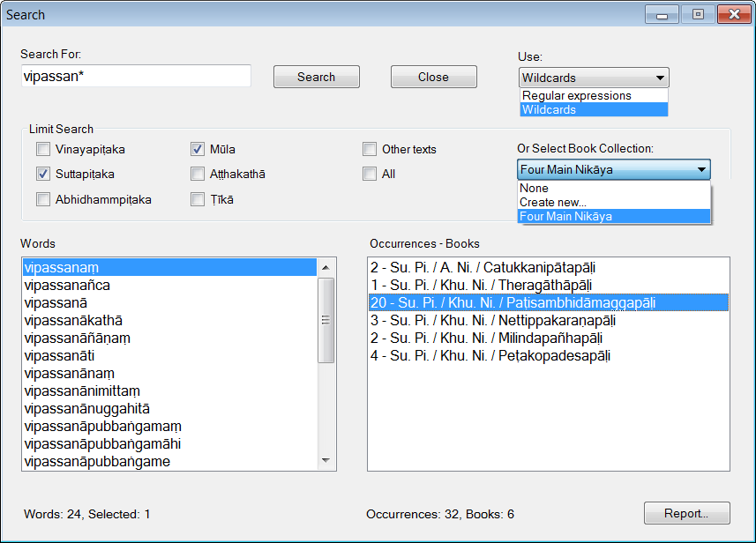756x543 pixels.
Task: Open the Use search mode dropdown
Action: (x=660, y=78)
